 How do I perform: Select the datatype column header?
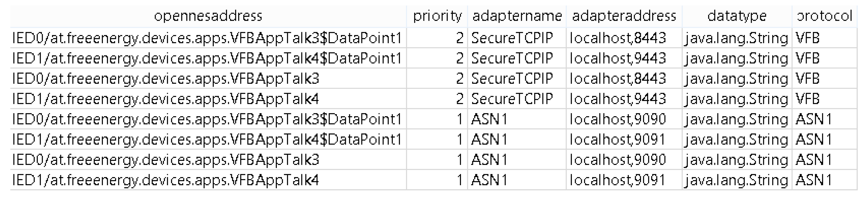[x=737, y=16]
